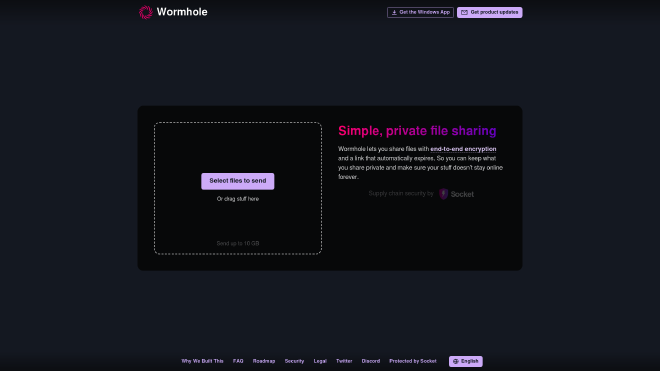Click 'Or drag stuff here' text

tap(238, 199)
